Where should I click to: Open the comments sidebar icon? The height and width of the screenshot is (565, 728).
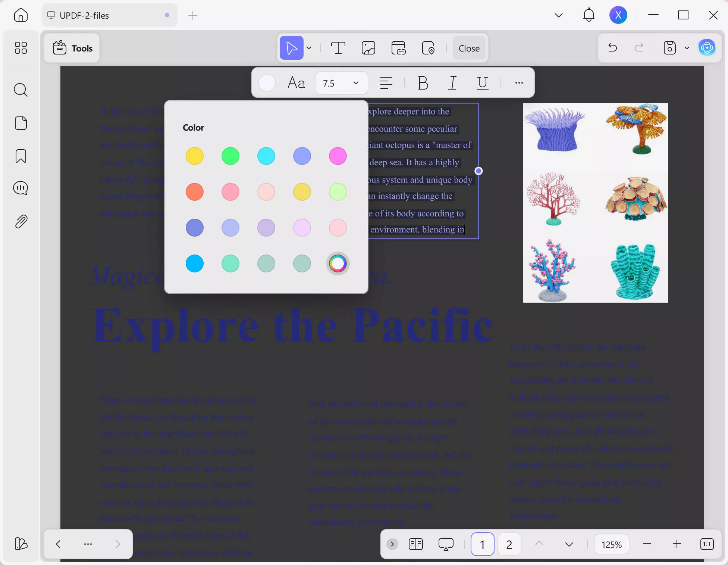pos(21,188)
